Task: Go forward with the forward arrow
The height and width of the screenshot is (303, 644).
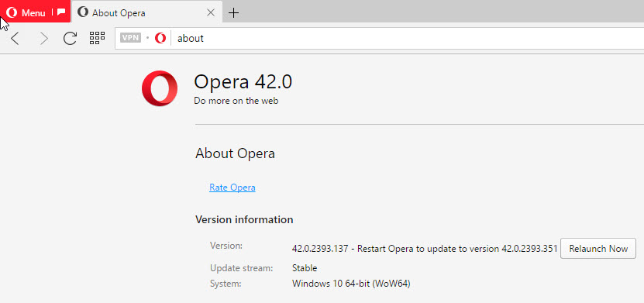Action: click(43, 39)
